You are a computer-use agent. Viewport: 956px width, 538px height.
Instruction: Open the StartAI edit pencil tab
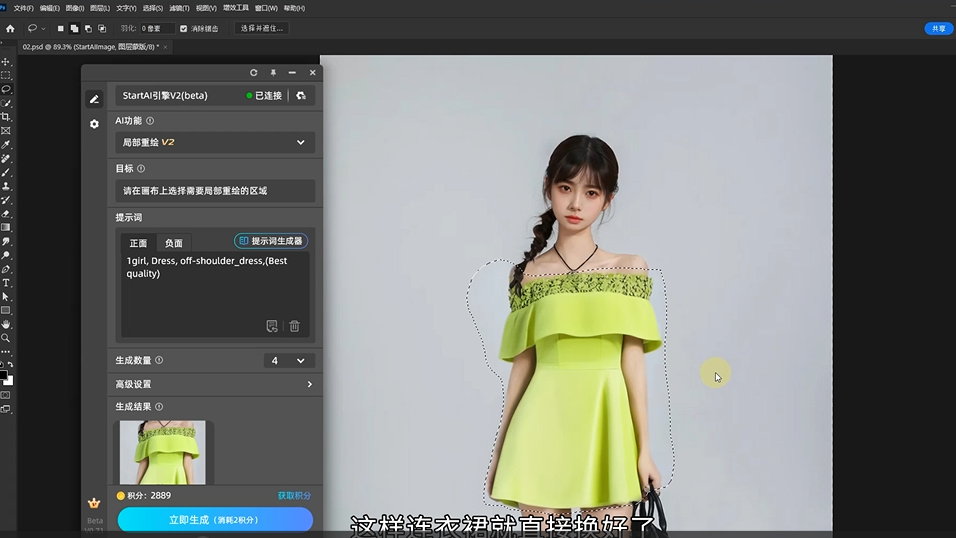94,99
